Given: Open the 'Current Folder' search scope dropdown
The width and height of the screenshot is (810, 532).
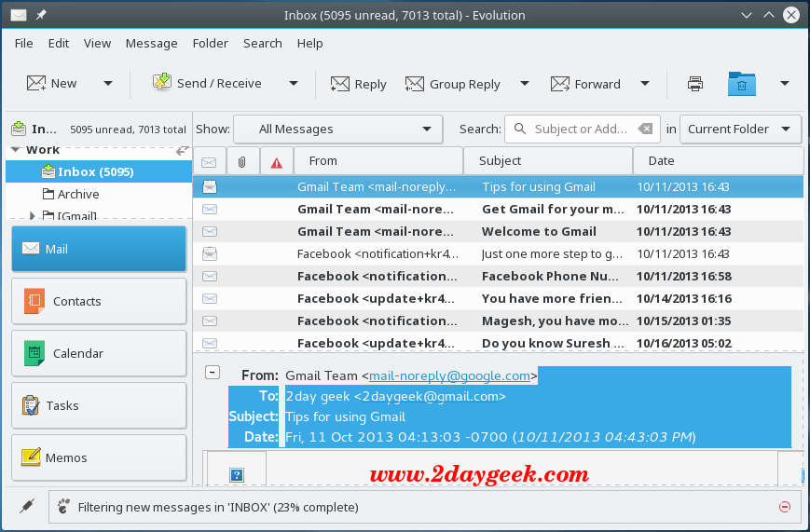Looking at the screenshot, I should [740, 130].
